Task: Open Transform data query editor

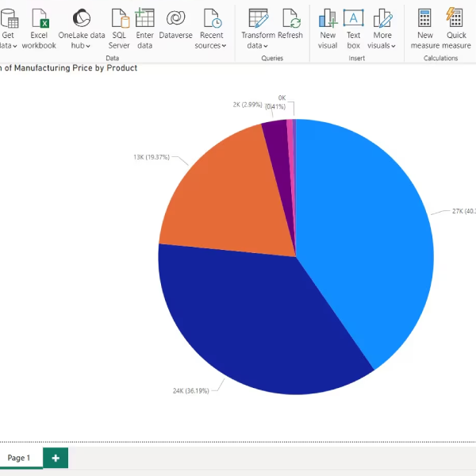Action: point(258,29)
